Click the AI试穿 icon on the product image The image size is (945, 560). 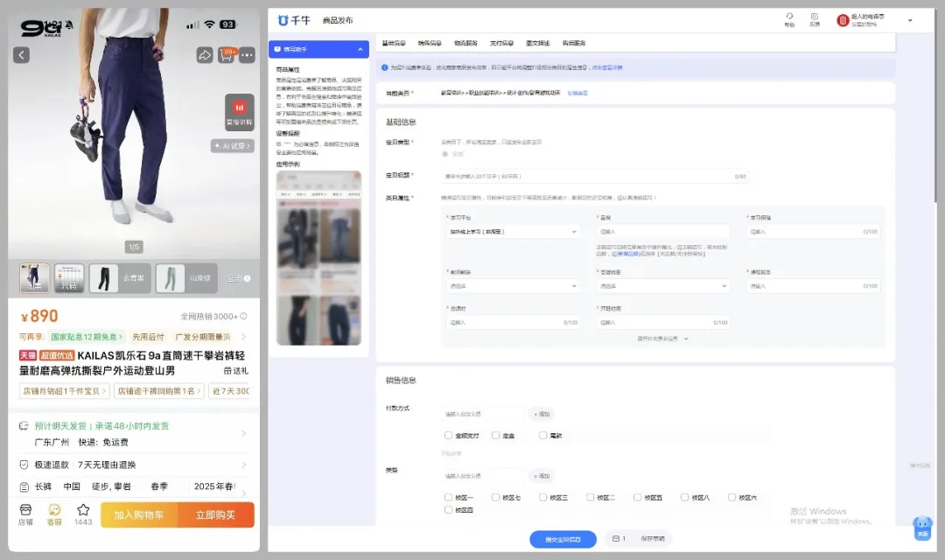[x=230, y=145]
